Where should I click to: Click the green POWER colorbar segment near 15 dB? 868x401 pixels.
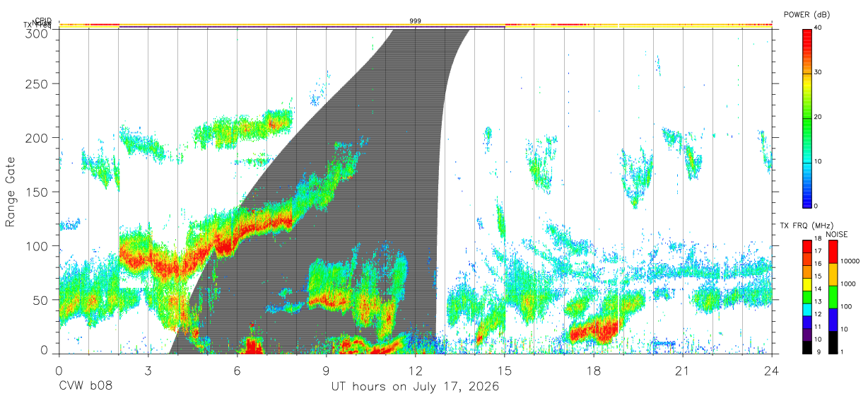point(807,141)
